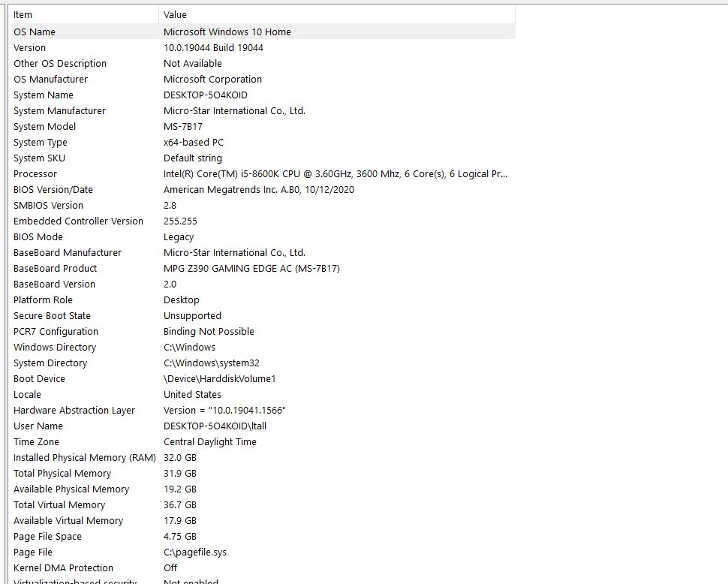Select the System Name row
This screenshot has height=584, width=728.
click(263, 95)
